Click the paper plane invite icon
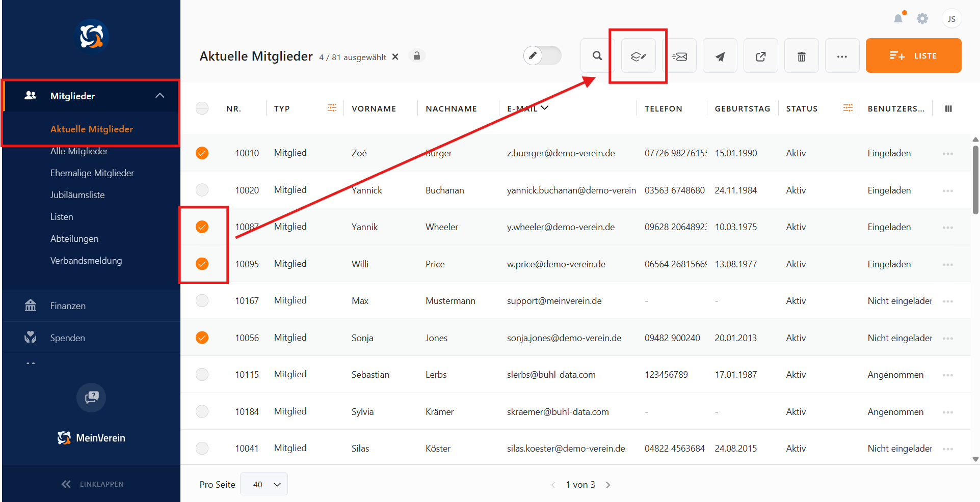980x502 pixels. [x=720, y=56]
